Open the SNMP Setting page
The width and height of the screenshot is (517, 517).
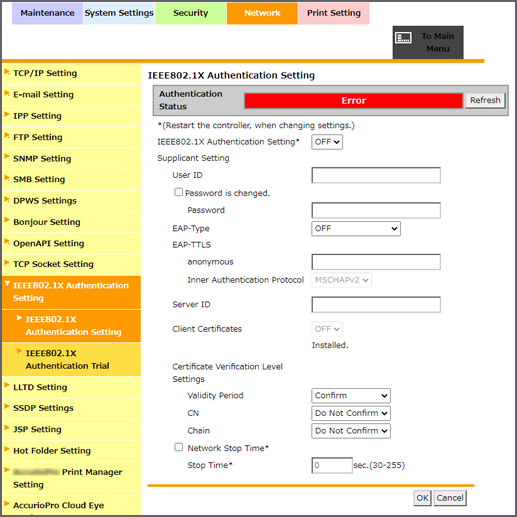click(42, 158)
